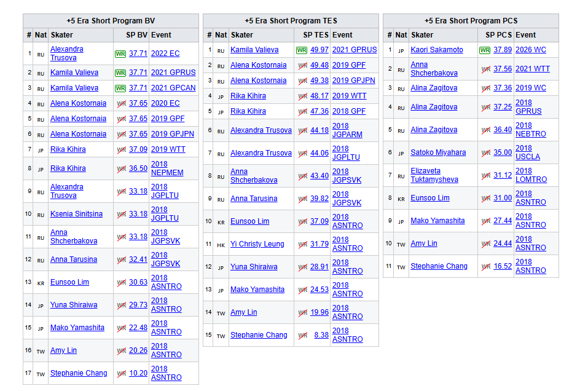
Task: Open Kaori Sakamoto's skater page
Action: (437, 50)
